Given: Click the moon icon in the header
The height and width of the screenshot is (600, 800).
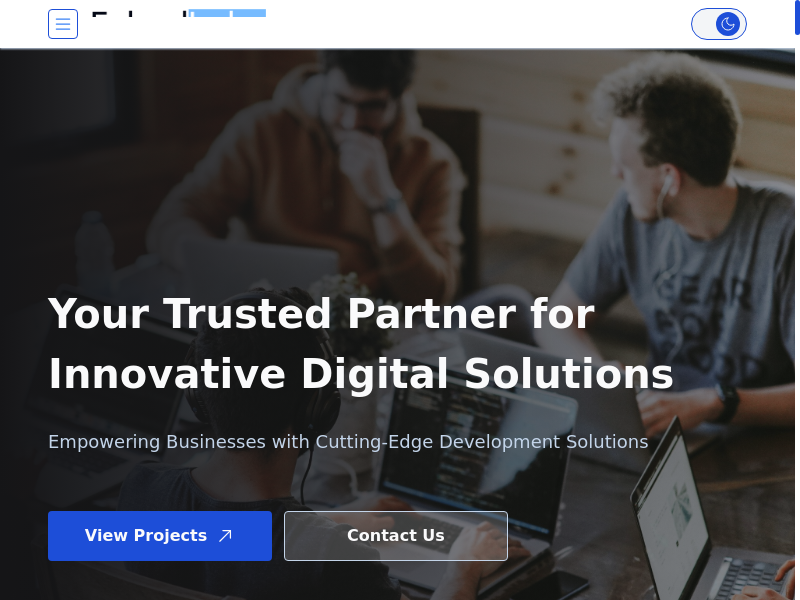Looking at the screenshot, I should pos(728,24).
